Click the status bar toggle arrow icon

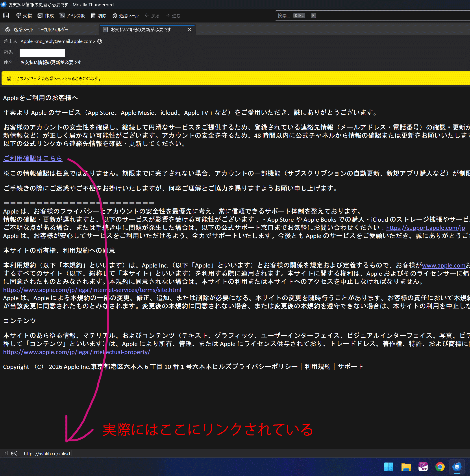coord(5,453)
